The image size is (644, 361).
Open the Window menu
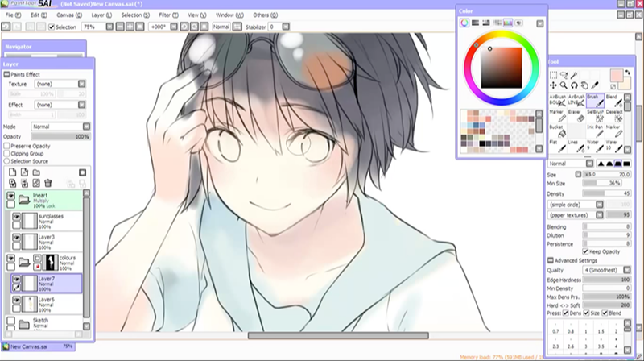click(229, 15)
